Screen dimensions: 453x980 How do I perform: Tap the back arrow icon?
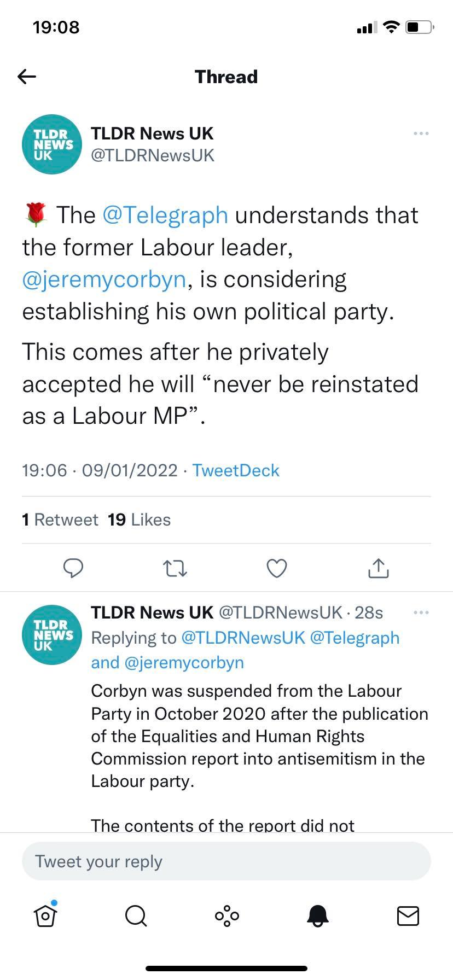tap(27, 77)
